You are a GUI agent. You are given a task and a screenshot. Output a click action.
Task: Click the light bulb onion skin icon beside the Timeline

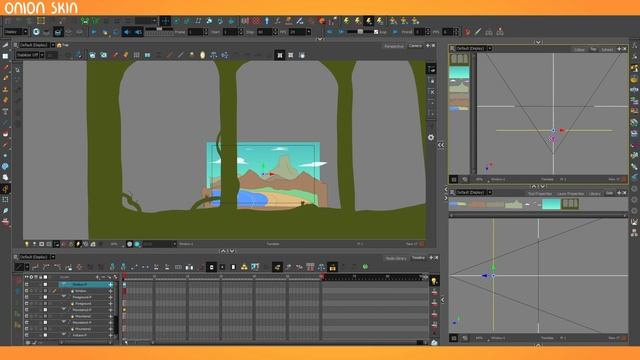click(434, 281)
